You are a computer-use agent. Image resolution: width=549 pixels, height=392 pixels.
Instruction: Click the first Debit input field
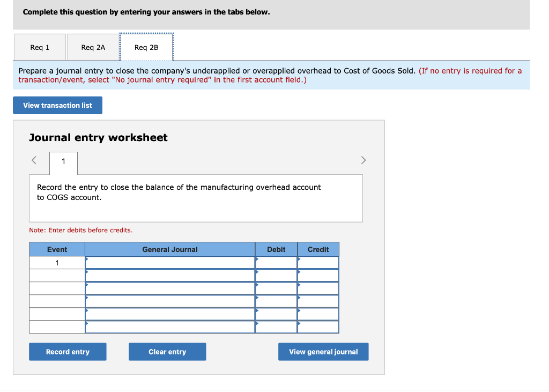[277, 263]
